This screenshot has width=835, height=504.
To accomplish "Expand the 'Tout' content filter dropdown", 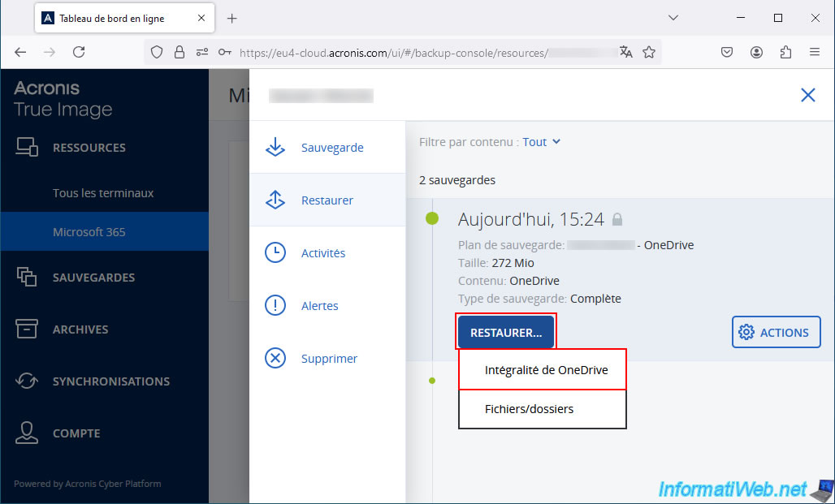I will coord(541,142).
